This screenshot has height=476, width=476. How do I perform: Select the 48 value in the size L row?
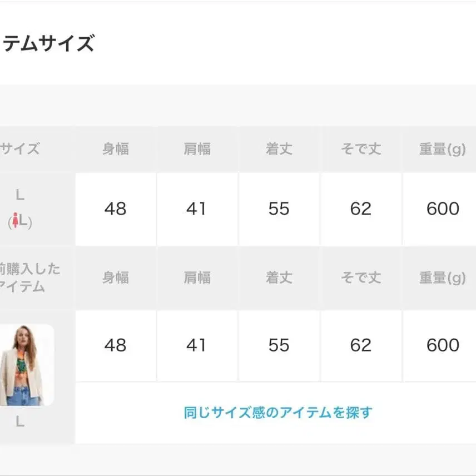coord(116,209)
